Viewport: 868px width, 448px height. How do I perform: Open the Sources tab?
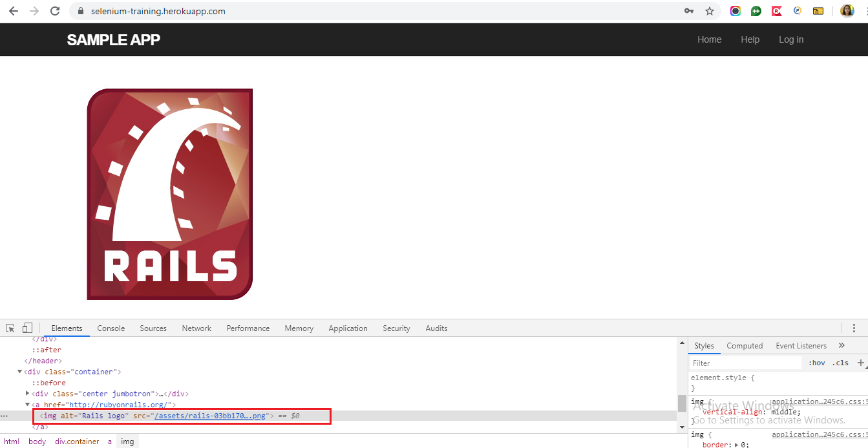pyautogui.click(x=153, y=328)
